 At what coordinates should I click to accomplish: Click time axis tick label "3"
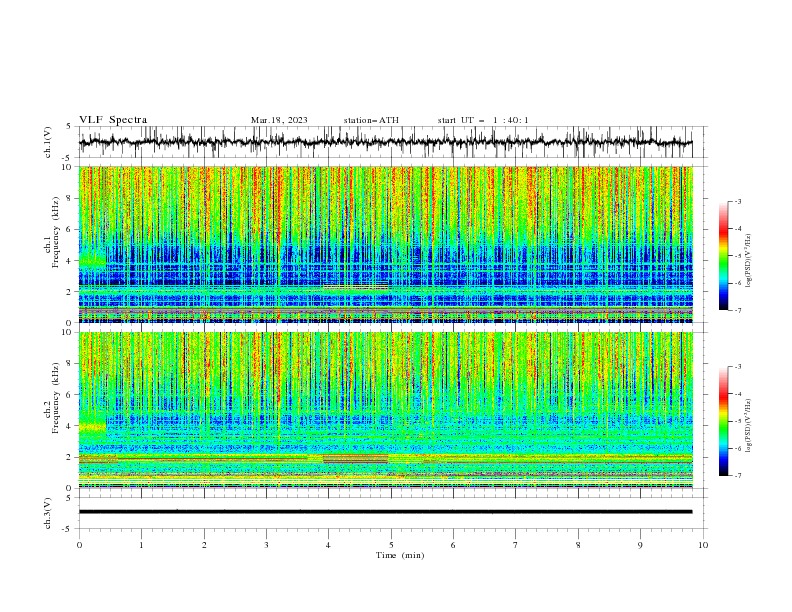point(266,545)
